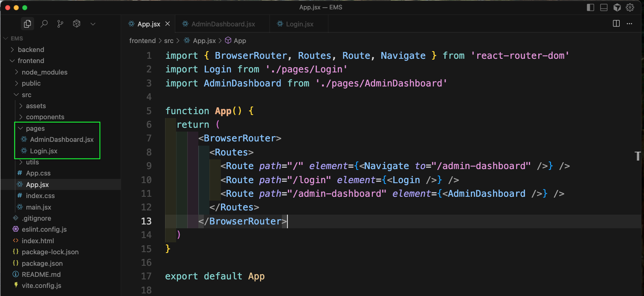644x296 pixels.
Task: Toggle primary sidebar layout icon in title bar
Action: point(591,8)
